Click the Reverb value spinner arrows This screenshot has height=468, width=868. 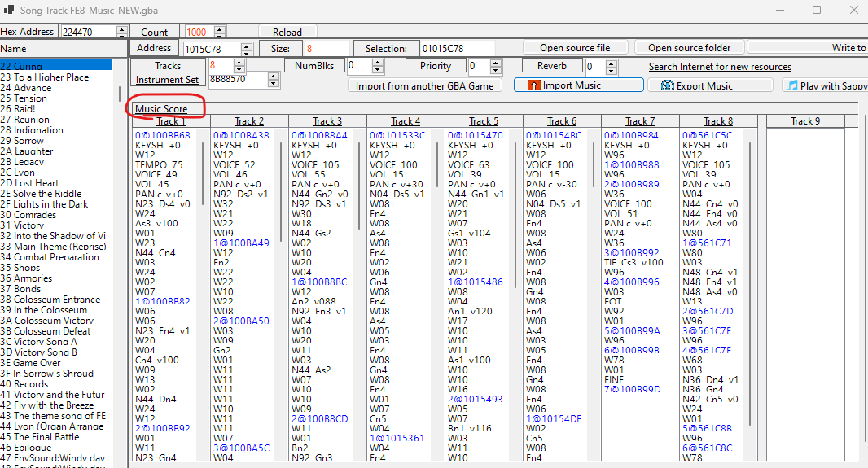612,67
